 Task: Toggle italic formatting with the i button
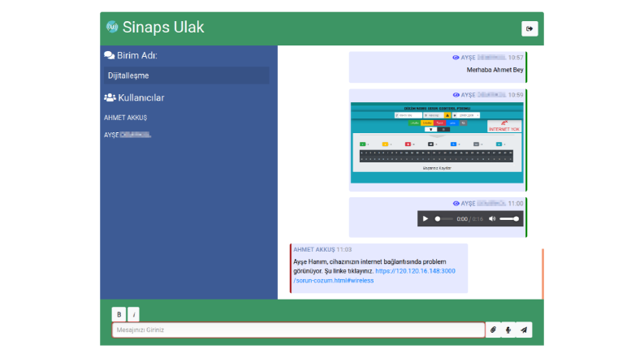click(x=133, y=314)
